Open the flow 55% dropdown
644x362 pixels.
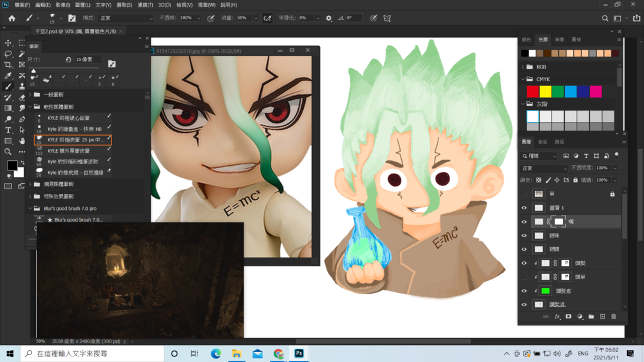255,18
